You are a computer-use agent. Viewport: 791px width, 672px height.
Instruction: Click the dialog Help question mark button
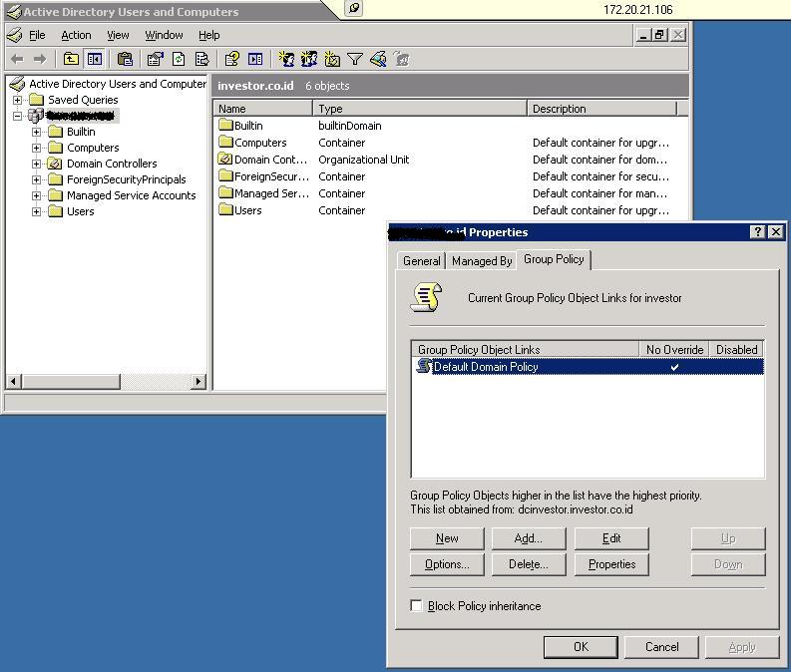tap(758, 232)
